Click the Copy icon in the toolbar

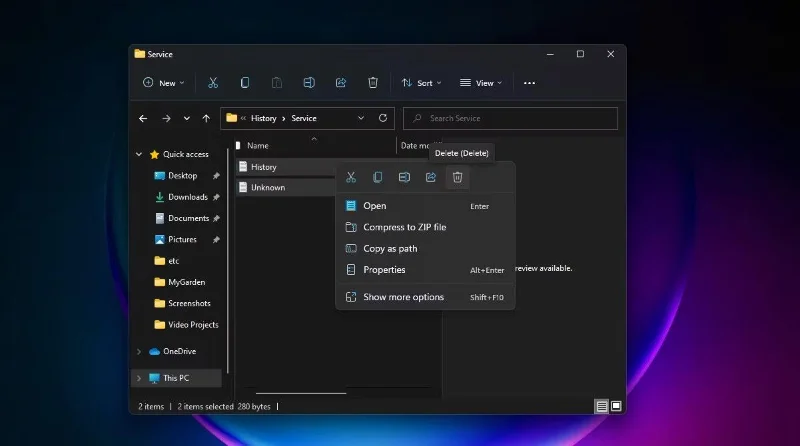245,83
